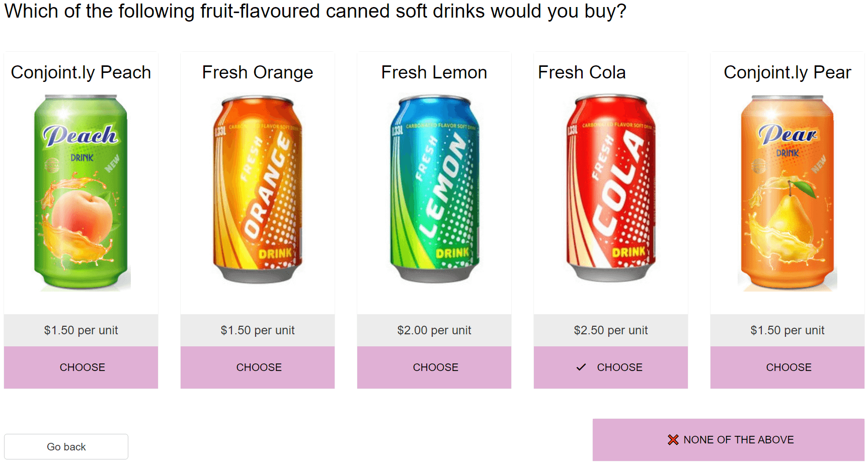Click the red X icon beside None of the Above
Image resolution: width=868 pixels, height=465 pixels.
pyautogui.click(x=673, y=440)
